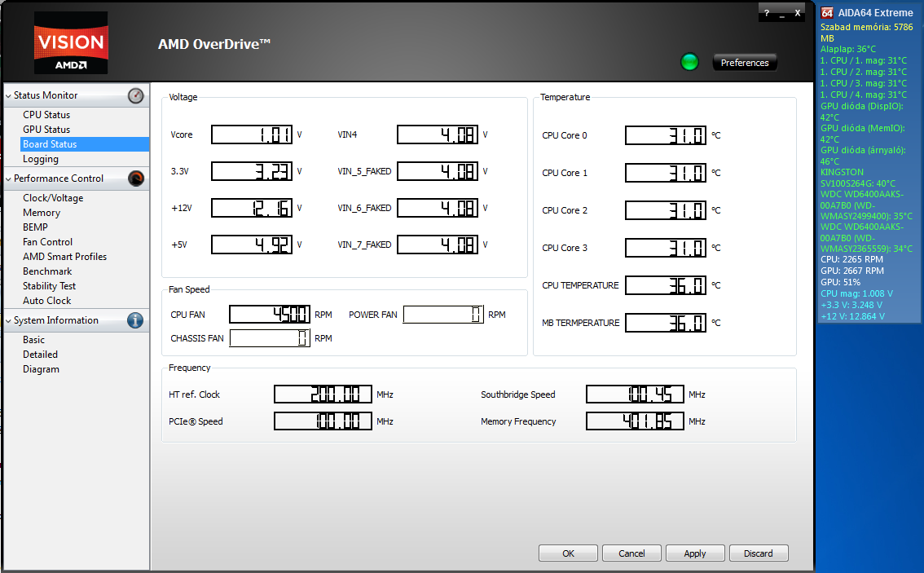Click the Memory Frequency readout

pyautogui.click(x=636, y=421)
